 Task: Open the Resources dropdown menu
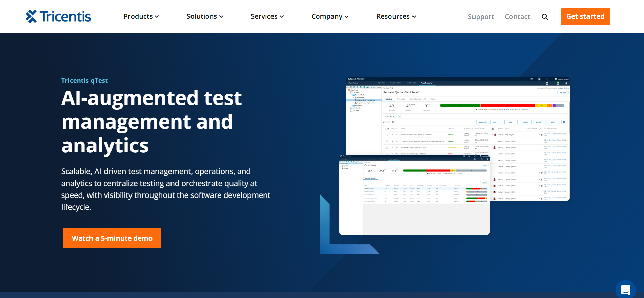[396, 16]
